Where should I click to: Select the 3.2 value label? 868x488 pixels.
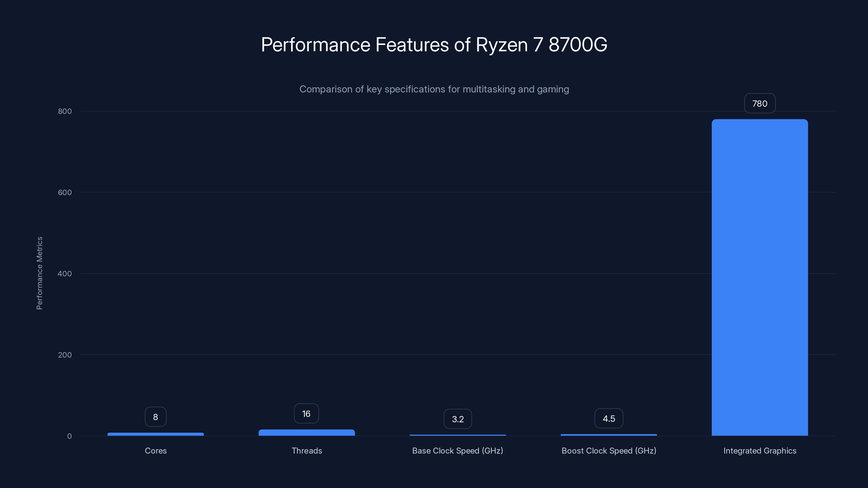458,419
